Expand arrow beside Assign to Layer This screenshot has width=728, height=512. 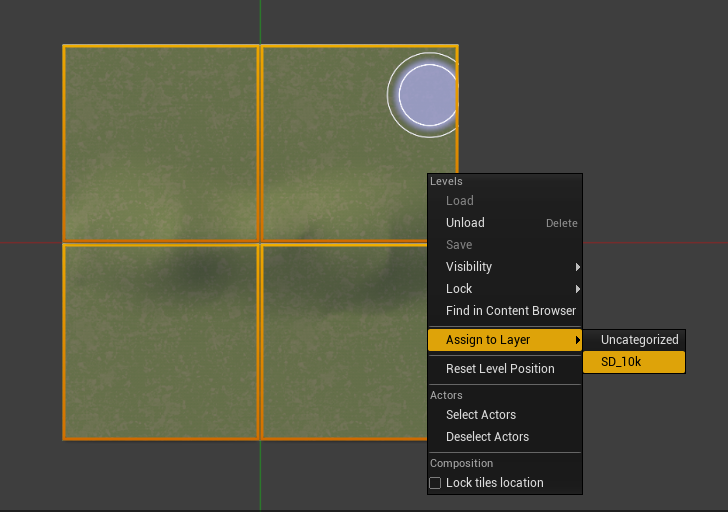click(578, 340)
